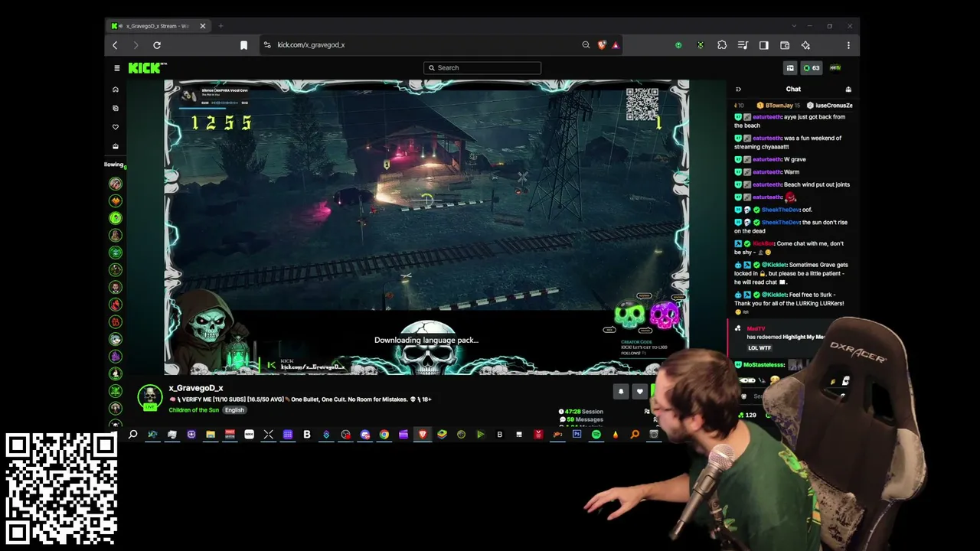The height and width of the screenshot is (551, 980).
Task: Click the x_GravegoD_x streamer avatar
Action: [150, 397]
